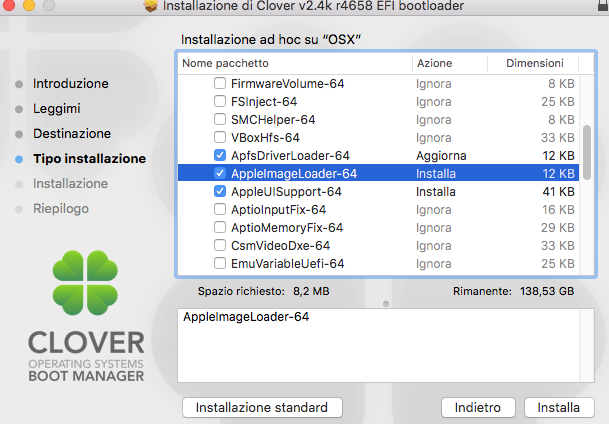Select the Leggimi step in sidebar
Viewport: 609px width, 424px height.
tap(57, 109)
